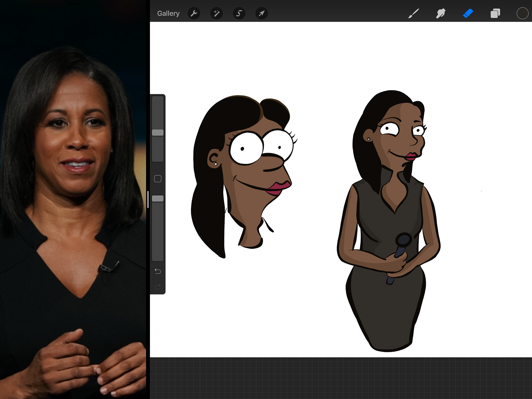Screen dimensions: 532x399
Task: Select the Paint brush tool
Action: pyautogui.click(x=413, y=13)
